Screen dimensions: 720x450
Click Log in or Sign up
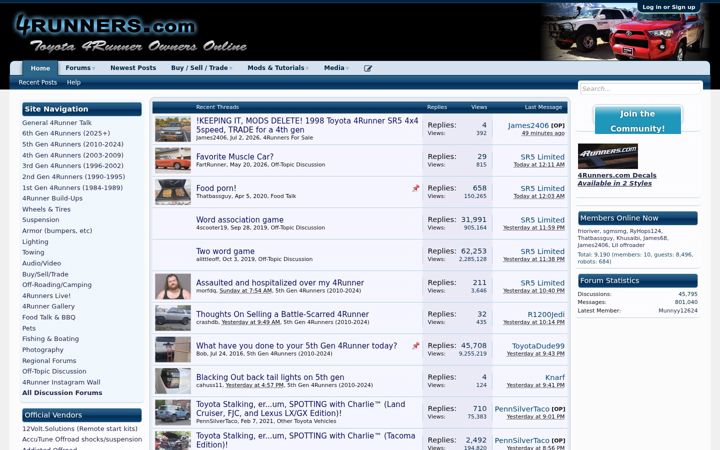[x=669, y=7]
